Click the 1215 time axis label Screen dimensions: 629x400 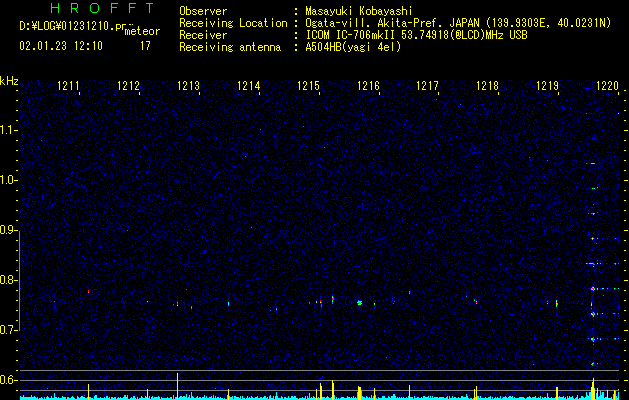(308, 86)
